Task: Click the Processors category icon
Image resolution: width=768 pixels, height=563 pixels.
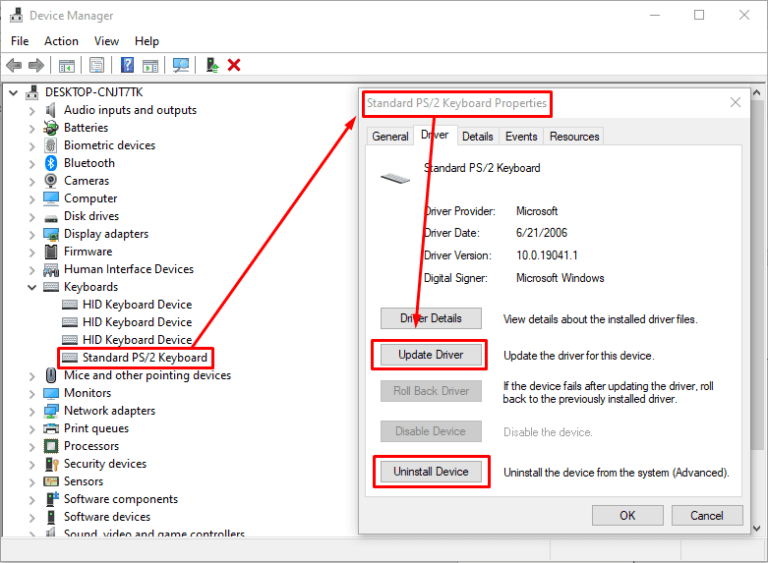Action: [51, 446]
